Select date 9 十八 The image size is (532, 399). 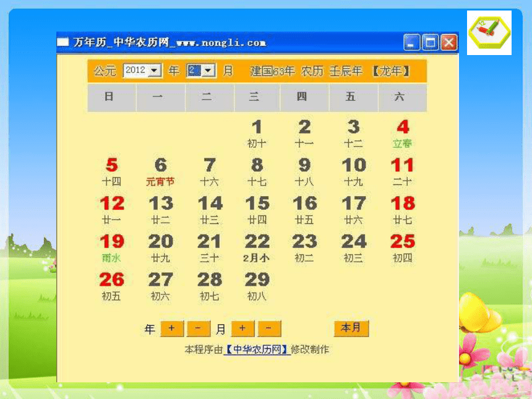[x=304, y=172]
